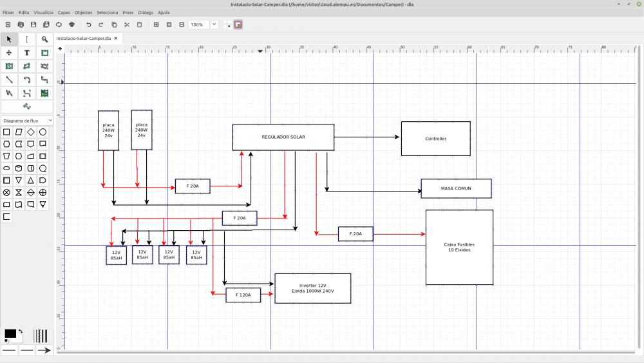The height and width of the screenshot is (363, 644).
Task: Open the Visualitza menu
Action: click(44, 13)
